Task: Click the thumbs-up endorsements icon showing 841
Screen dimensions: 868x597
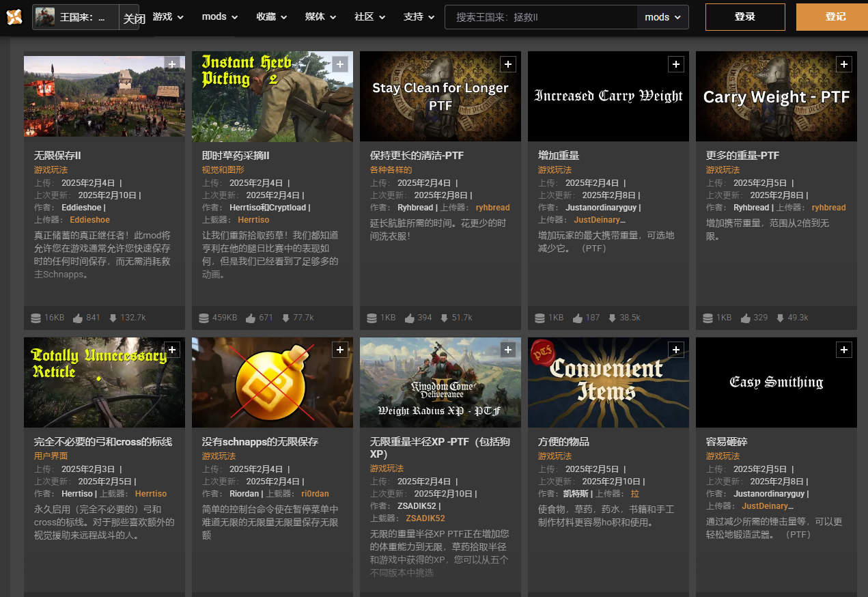Action: 78,318
